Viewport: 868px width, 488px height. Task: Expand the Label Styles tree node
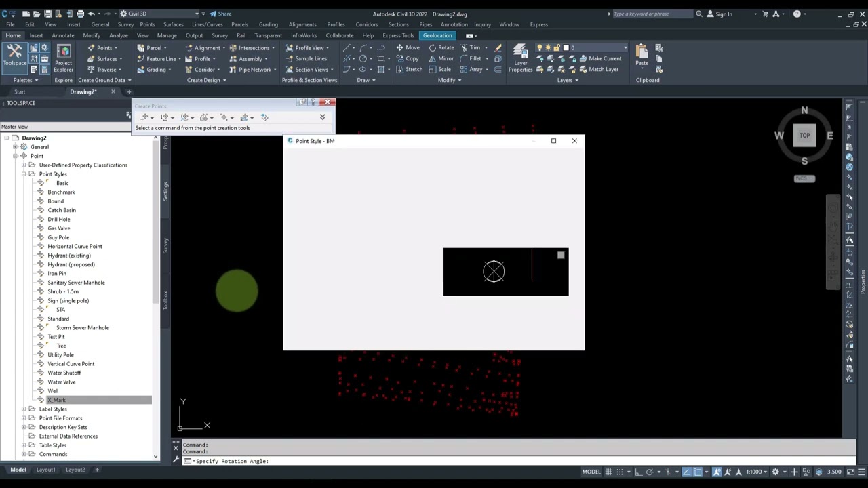pos(24,409)
